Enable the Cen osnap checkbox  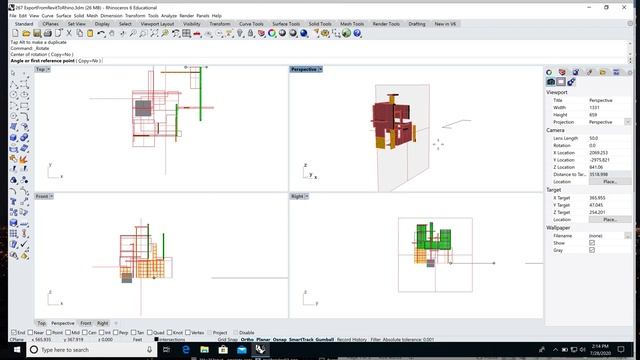point(84,333)
